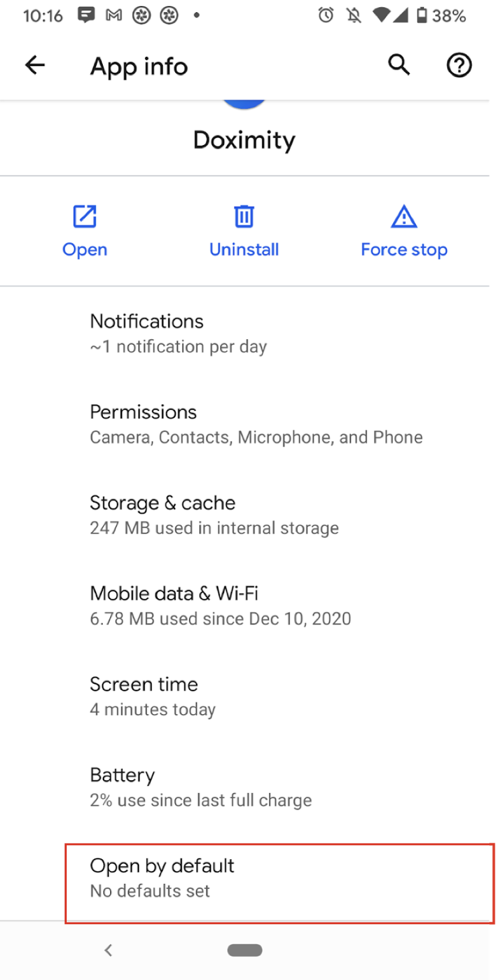Screen dimensions: 496x980
Task: Open help via the question mark icon
Action: click(x=459, y=65)
